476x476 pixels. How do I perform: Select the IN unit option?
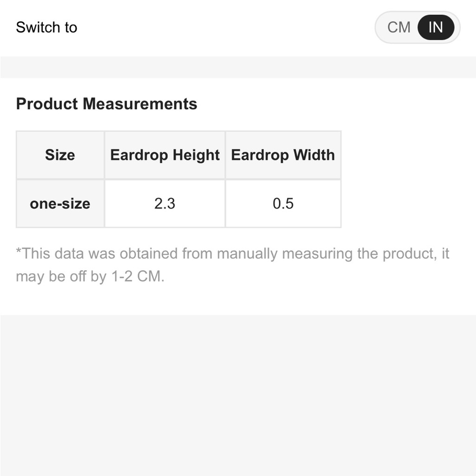[436, 27]
